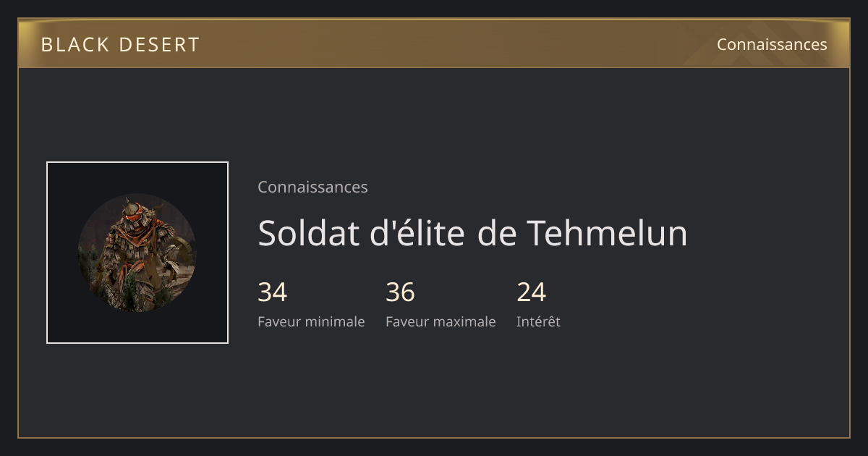The image size is (868, 456).
Task: Click the Intérêt label
Action: pyautogui.click(x=538, y=321)
